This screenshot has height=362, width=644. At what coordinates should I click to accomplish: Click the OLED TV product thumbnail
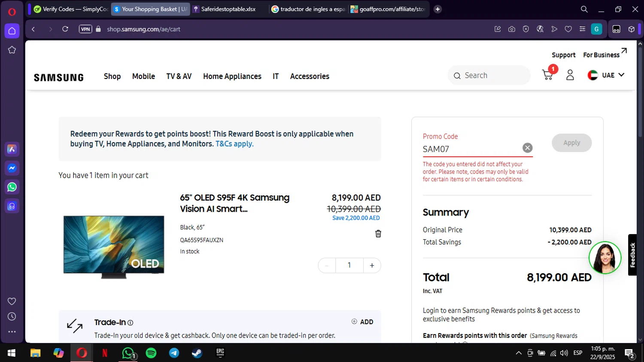114,247
